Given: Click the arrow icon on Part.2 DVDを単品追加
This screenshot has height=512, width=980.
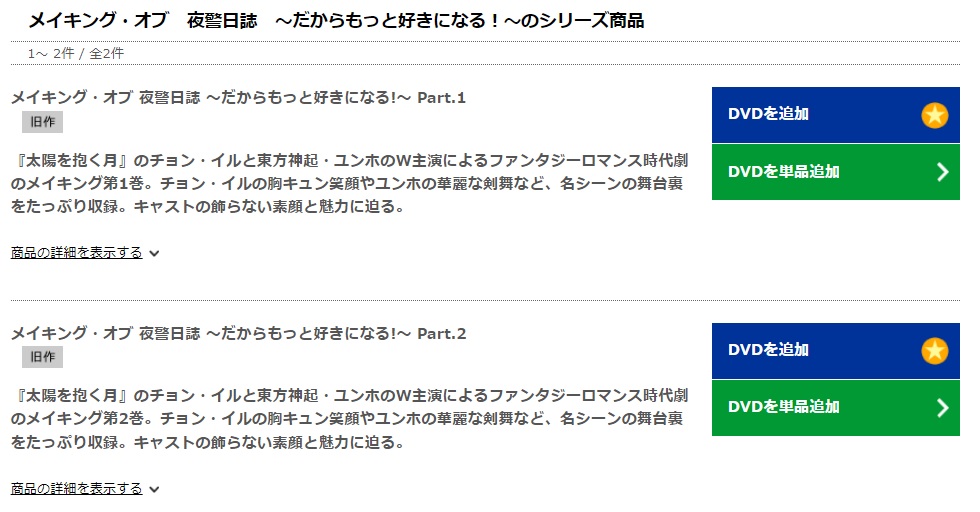Looking at the screenshot, I should (x=943, y=408).
